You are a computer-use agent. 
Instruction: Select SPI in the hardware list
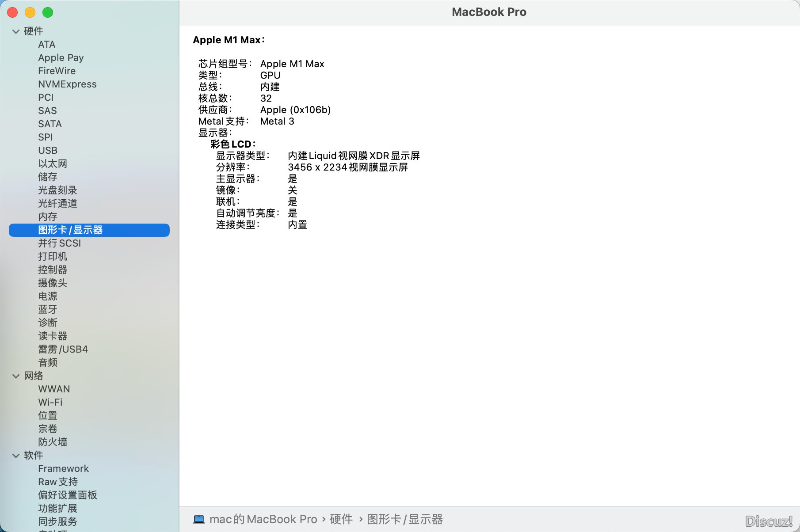[46, 137]
